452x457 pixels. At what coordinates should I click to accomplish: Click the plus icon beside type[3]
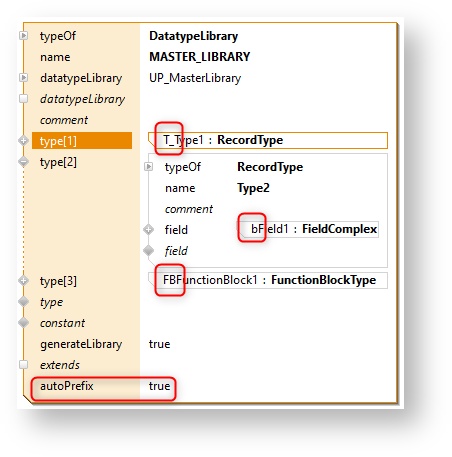tap(24, 281)
